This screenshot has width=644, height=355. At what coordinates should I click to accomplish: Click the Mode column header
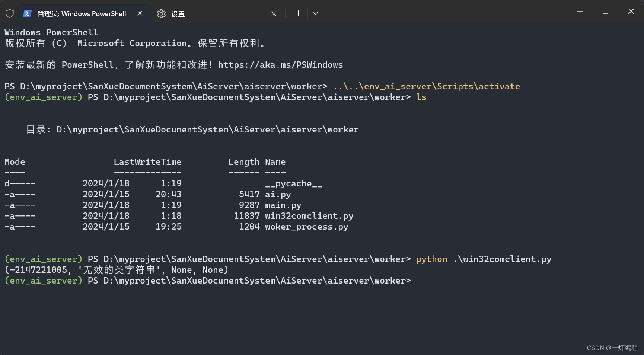pos(15,162)
